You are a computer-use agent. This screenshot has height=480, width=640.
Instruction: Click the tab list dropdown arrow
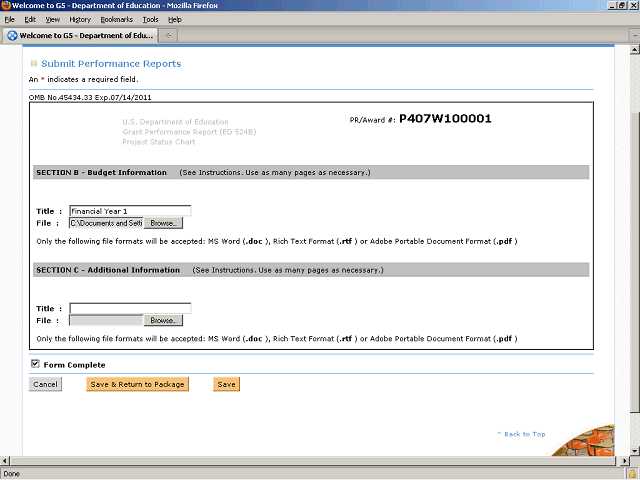tap(635, 36)
